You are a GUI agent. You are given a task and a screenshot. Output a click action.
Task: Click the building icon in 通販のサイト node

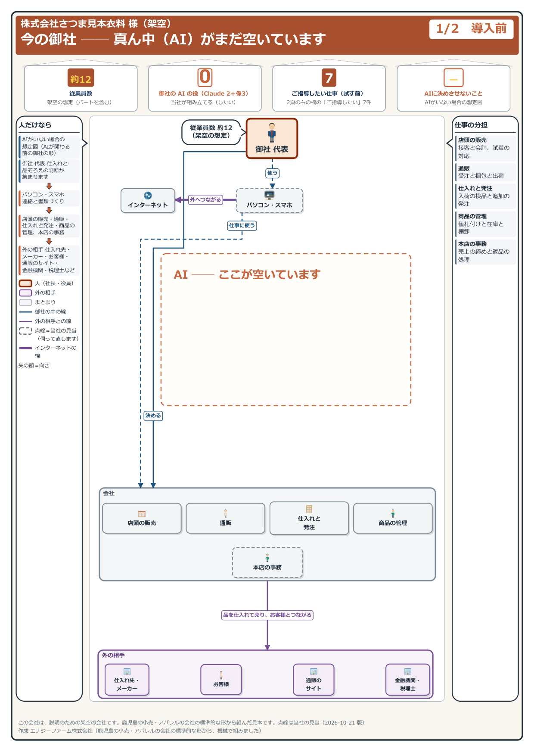click(314, 672)
